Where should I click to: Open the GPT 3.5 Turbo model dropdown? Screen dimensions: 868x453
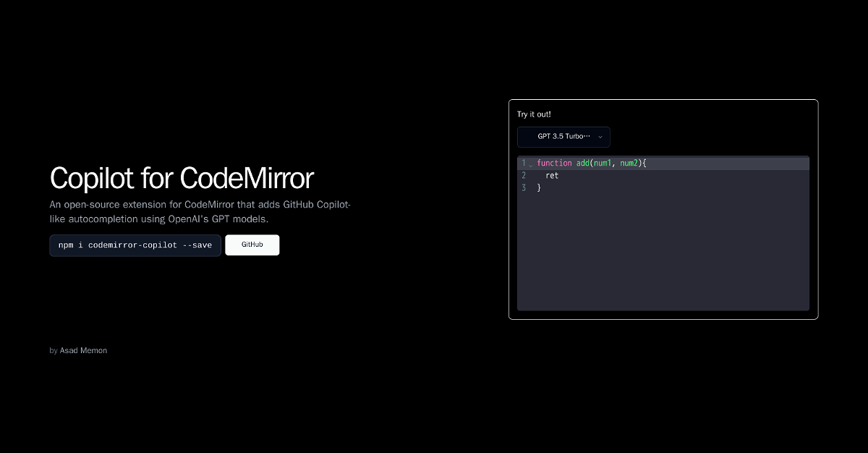(x=563, y=137)
